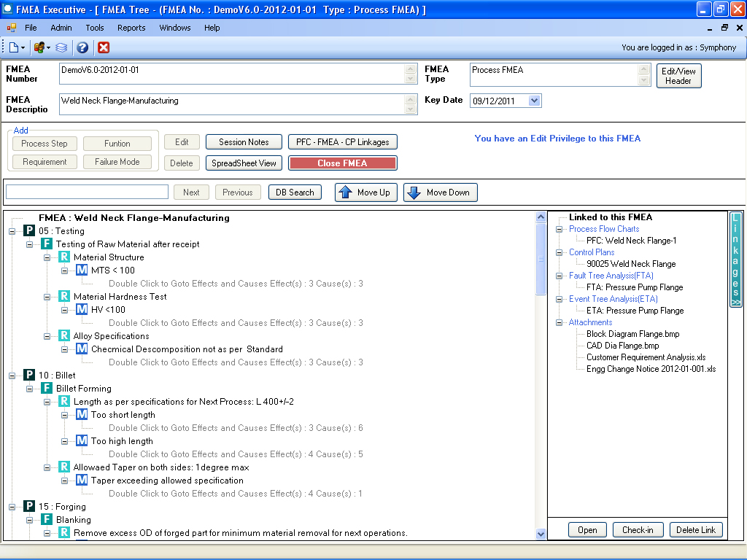Run a DB Search
This screenshot has height=560, width=747.
click(295, 192)
